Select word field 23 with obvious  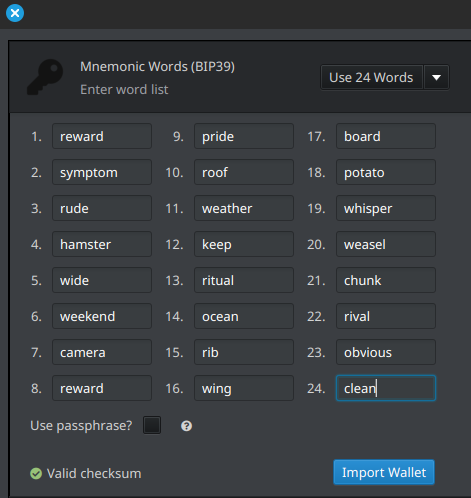(386, 352)
